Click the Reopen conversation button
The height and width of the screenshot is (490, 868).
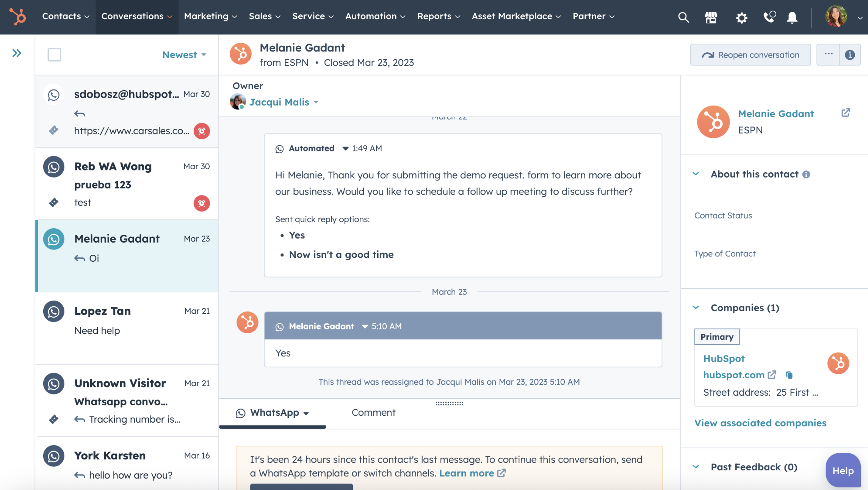tap(750, 55)
